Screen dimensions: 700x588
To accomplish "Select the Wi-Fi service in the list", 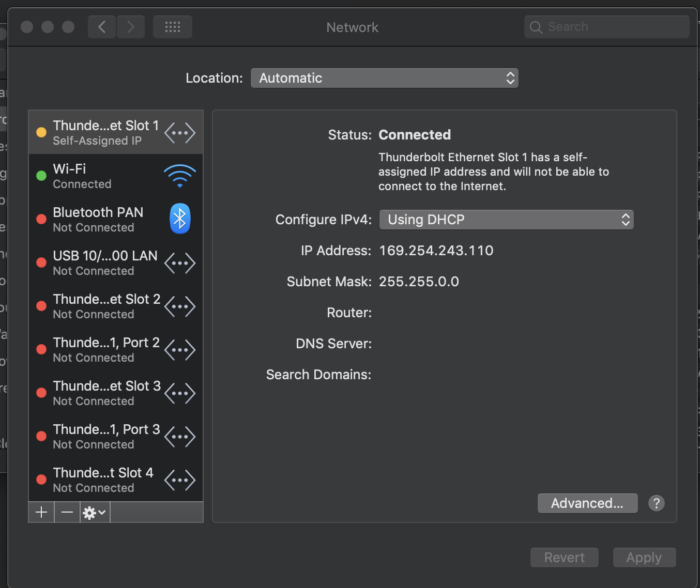I will [116, 176].
